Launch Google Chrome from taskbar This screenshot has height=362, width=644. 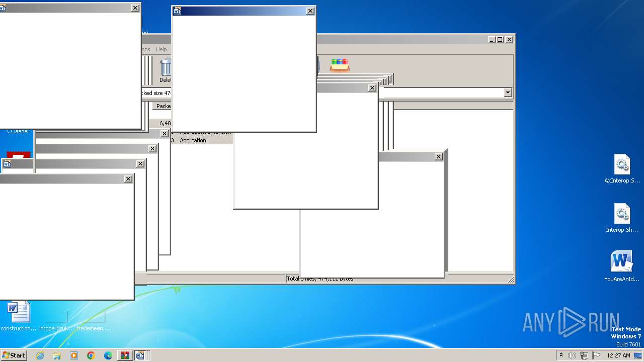point(91,355)
